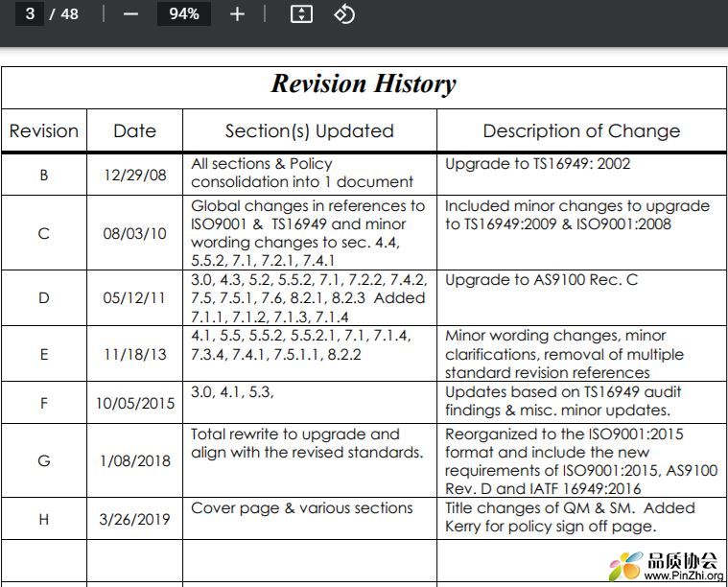Click 'Upgrade to AS9100 Rec. C' text

click(541, 280)
